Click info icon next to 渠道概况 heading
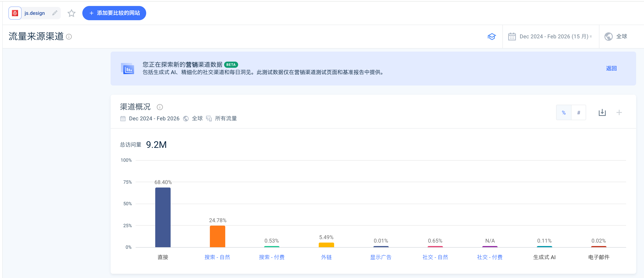This screenshot has width=644, height=278. [x=160, y=107]
